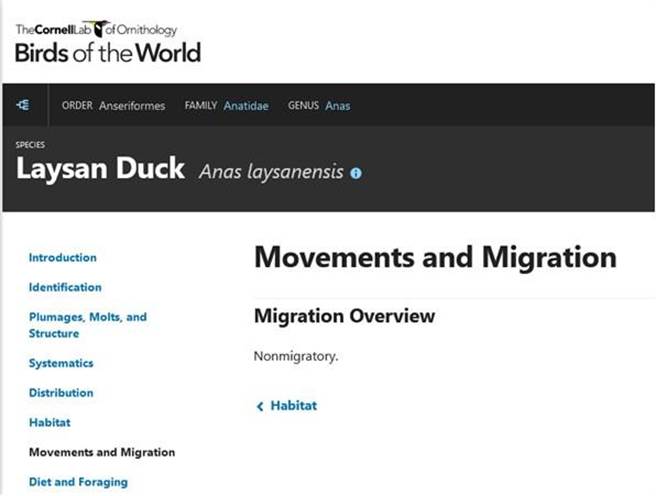Open the Anas genus link
Screen dimensions: 656x496
coord(337,106)
